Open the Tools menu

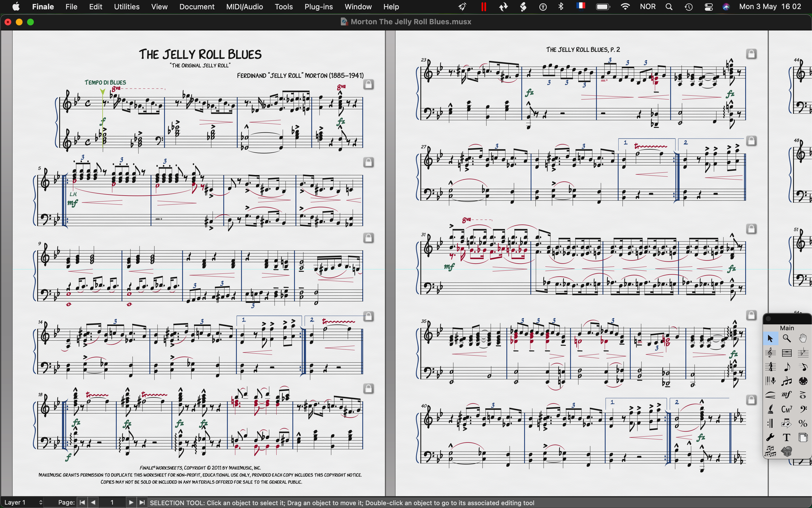tap(284, 7)
